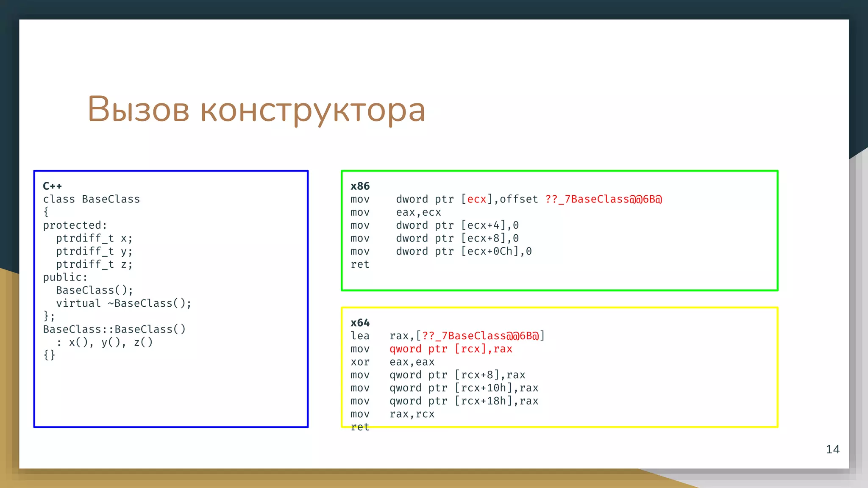This screenshot has width=868, height=488.
Task: Click the "BaseClass::BaseClass()" definition line
Action: pyautogui.click(x=114, y=329)
